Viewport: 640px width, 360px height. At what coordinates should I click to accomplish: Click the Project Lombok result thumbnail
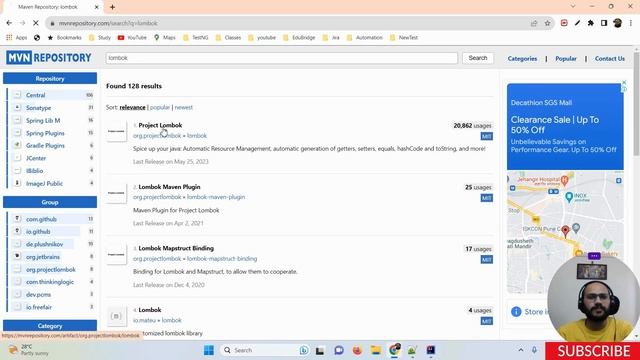(116, 131)
